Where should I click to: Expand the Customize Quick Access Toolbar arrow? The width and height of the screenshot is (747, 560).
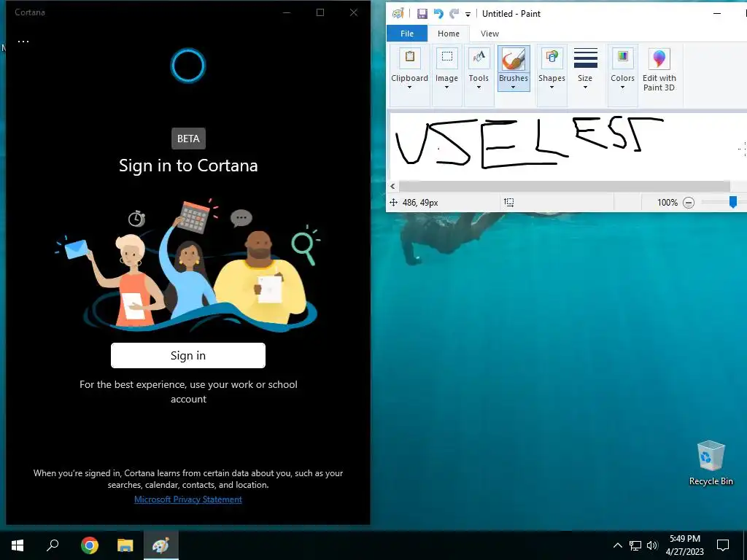(468, 15)
